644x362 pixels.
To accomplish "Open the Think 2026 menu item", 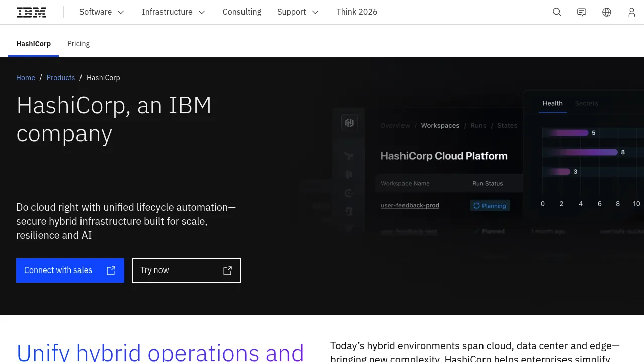I will pos(357,12).
